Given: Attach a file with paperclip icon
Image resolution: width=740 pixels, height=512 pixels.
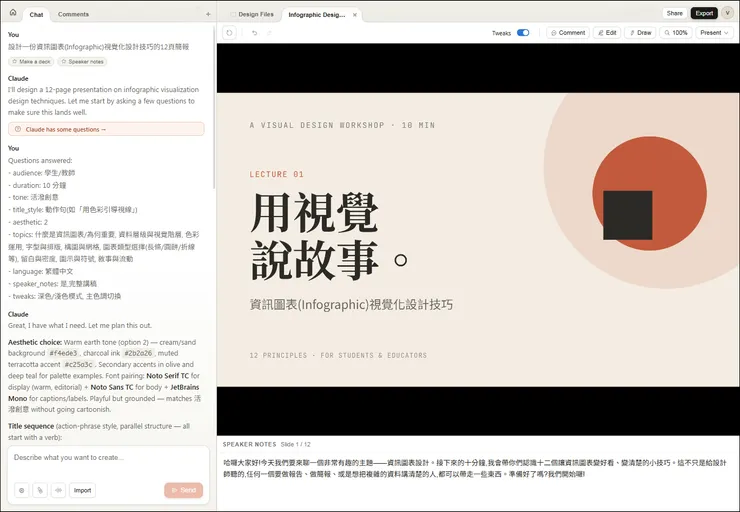Looking at the screenshot, I should (40, 490).
